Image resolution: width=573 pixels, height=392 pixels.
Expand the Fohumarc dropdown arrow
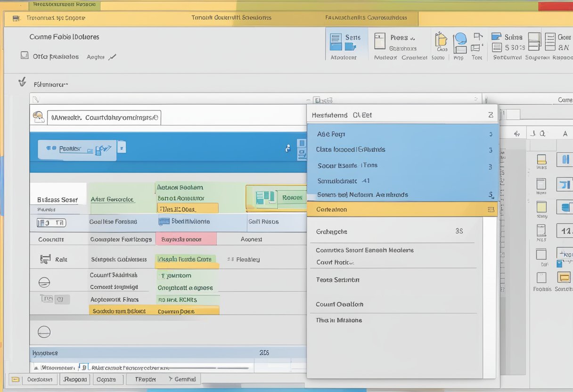pos(65,85)
